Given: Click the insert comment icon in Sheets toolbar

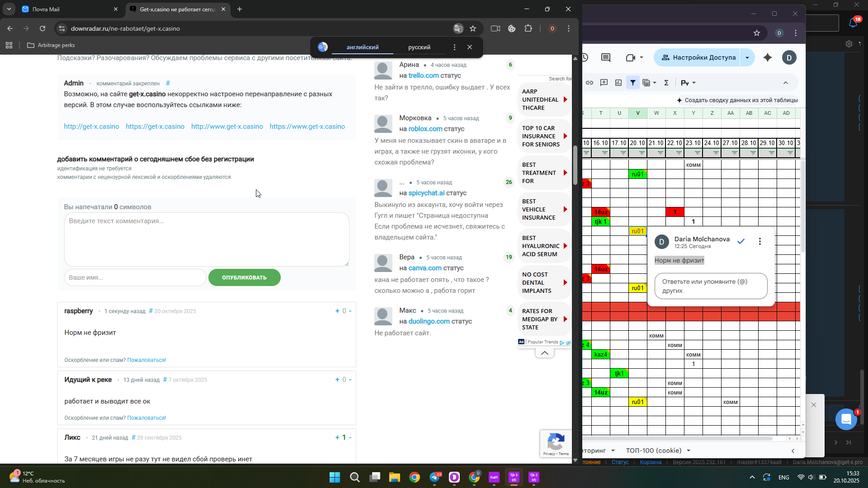Looking at the screenshot, I should tap(604, 83).
